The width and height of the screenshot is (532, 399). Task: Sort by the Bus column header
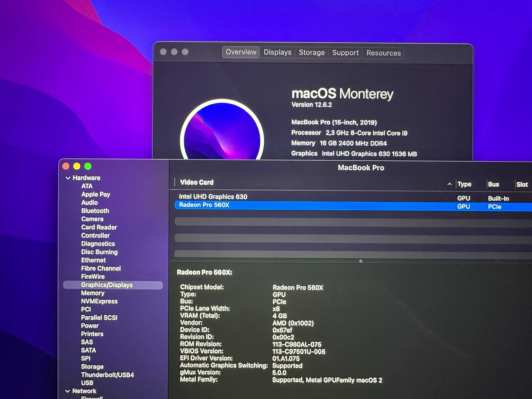pos(493,184)
